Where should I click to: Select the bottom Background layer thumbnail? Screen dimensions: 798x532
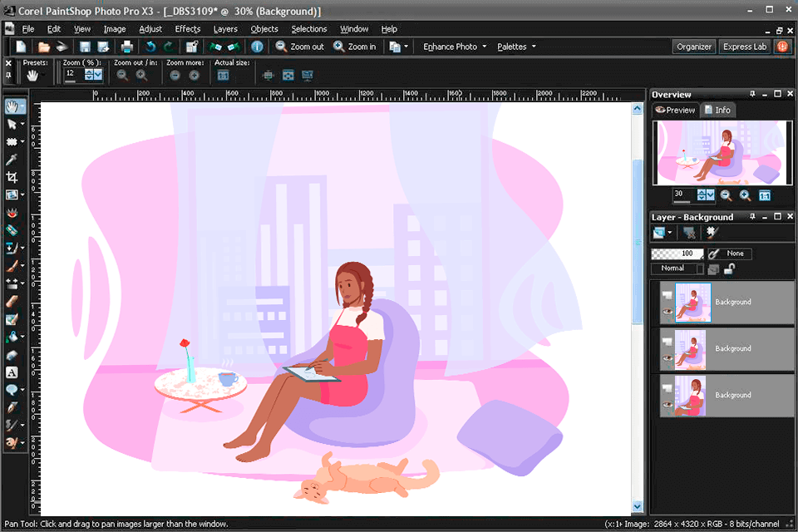tap(692, 396)
